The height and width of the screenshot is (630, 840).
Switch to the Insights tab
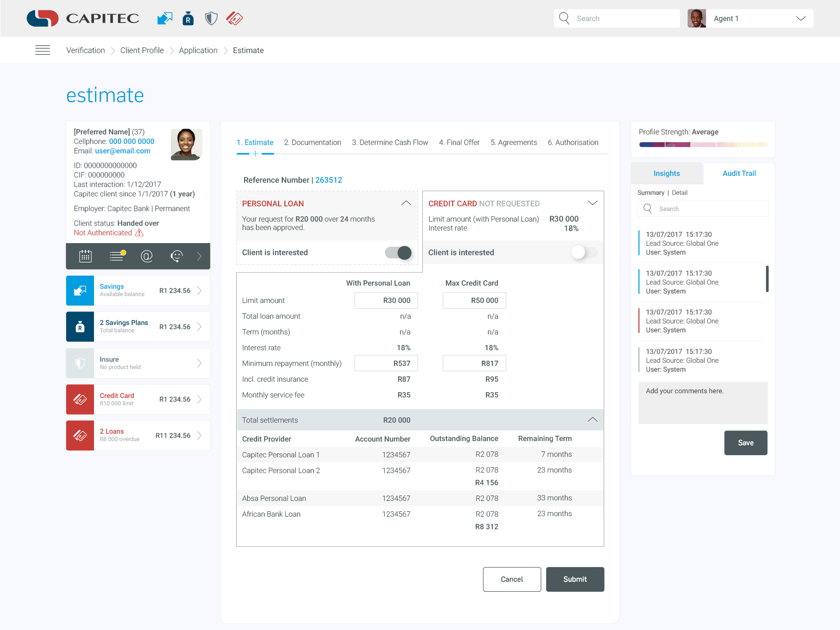(x=666, y=173)
